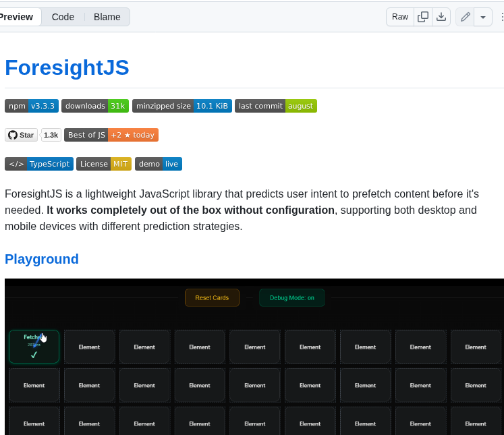Open the last commit august badge
This screenshot has width=504, height=435.
click(x=276, y=106)
